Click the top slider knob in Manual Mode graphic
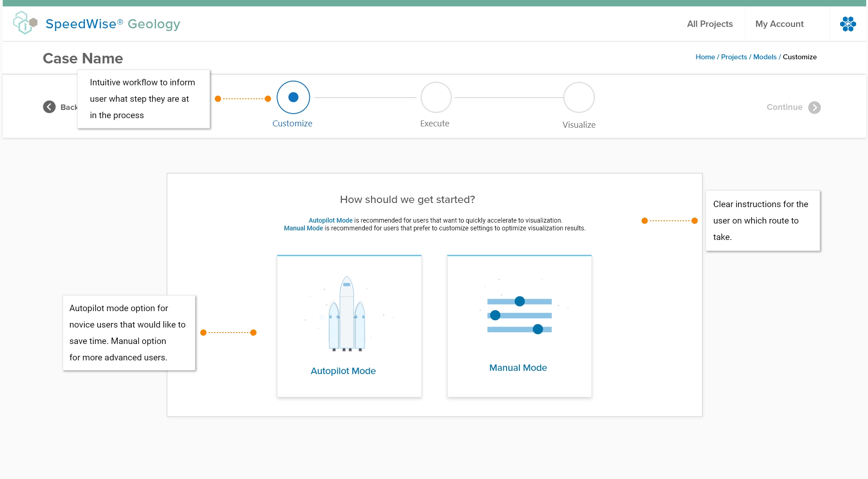 [x=519, y=301]
